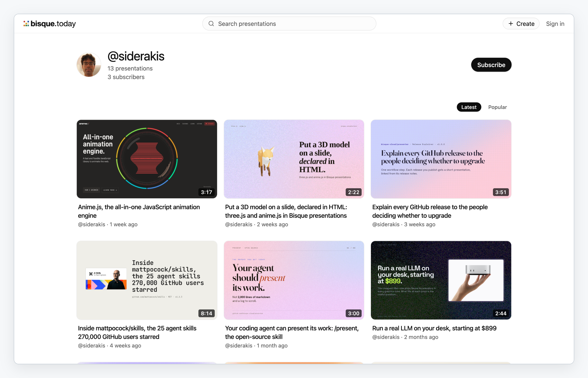
Task: Open the 3D model on a slide thumbnail
Action: click(294, 159)
